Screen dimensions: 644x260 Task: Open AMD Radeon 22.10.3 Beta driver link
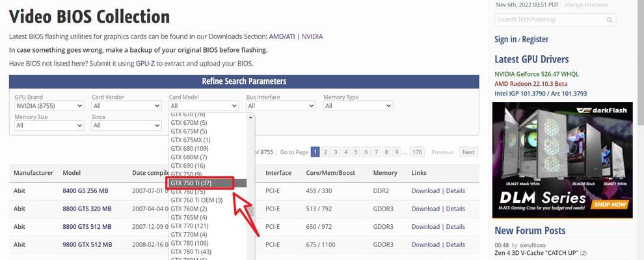pyautogui.click(x=531, y=84)
